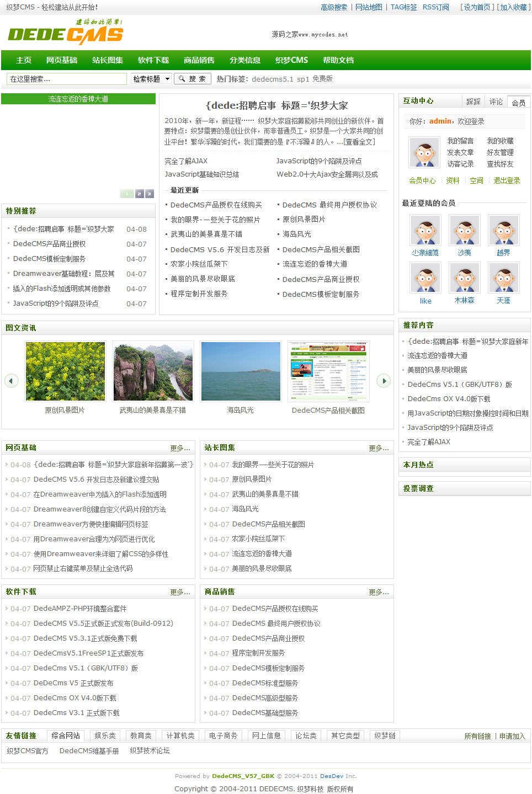Screen dimensions: 532x794
Task: Click the DEDECMS logo
Action: 66,32
